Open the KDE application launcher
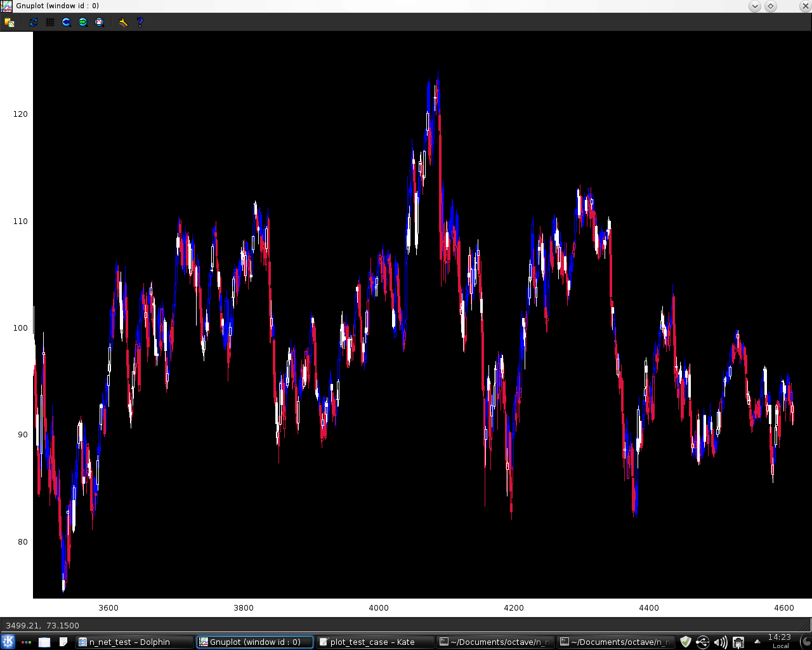 [x=8, y=642]
